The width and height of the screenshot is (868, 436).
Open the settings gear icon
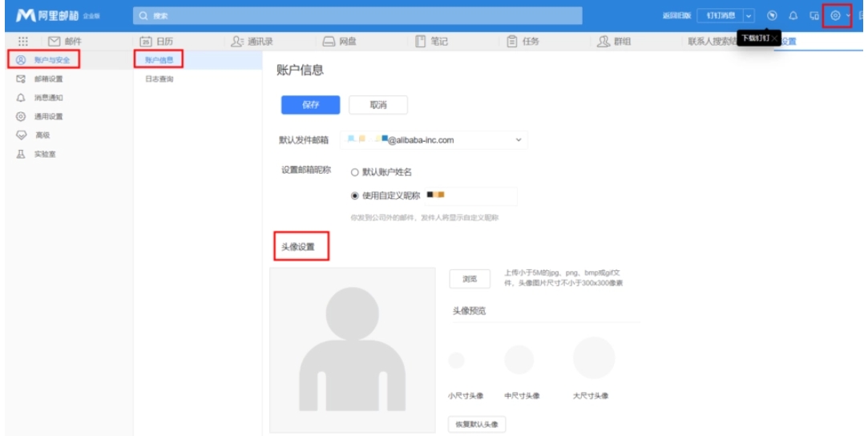[x=835, y=15]
